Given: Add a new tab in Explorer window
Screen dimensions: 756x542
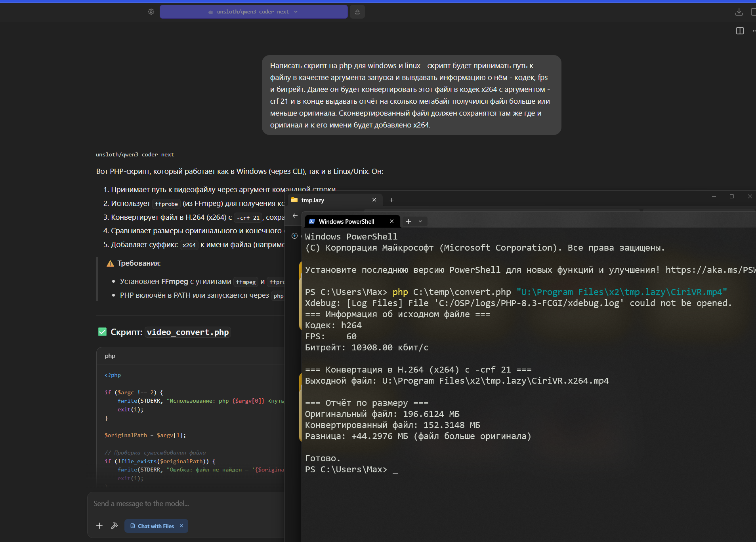Looking at the screenshot, I should (391, 200).
